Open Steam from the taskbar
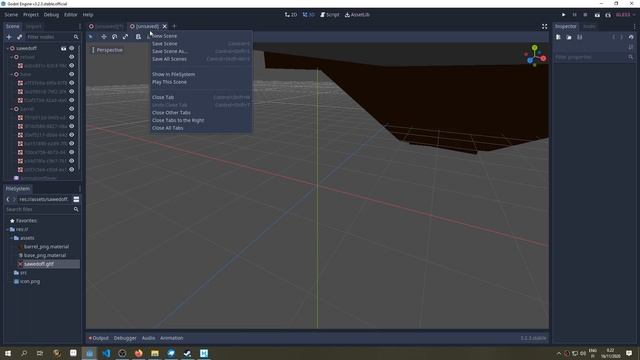The height and width of the screenshot is (360, 640). coord(187,353)
